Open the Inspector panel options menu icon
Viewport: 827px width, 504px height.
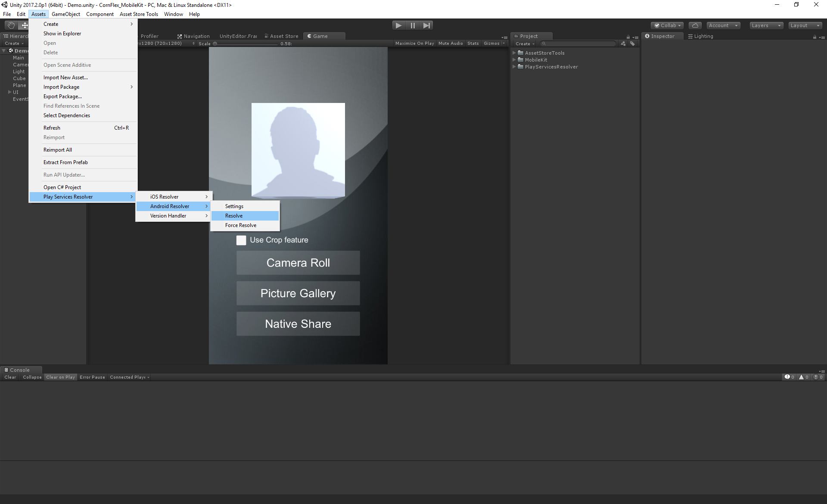tap(822, 37)
